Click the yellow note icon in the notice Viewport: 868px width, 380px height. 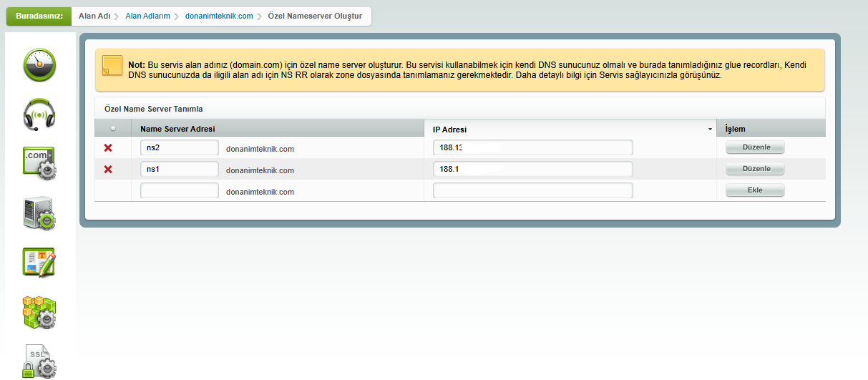[x=112, y=65]
